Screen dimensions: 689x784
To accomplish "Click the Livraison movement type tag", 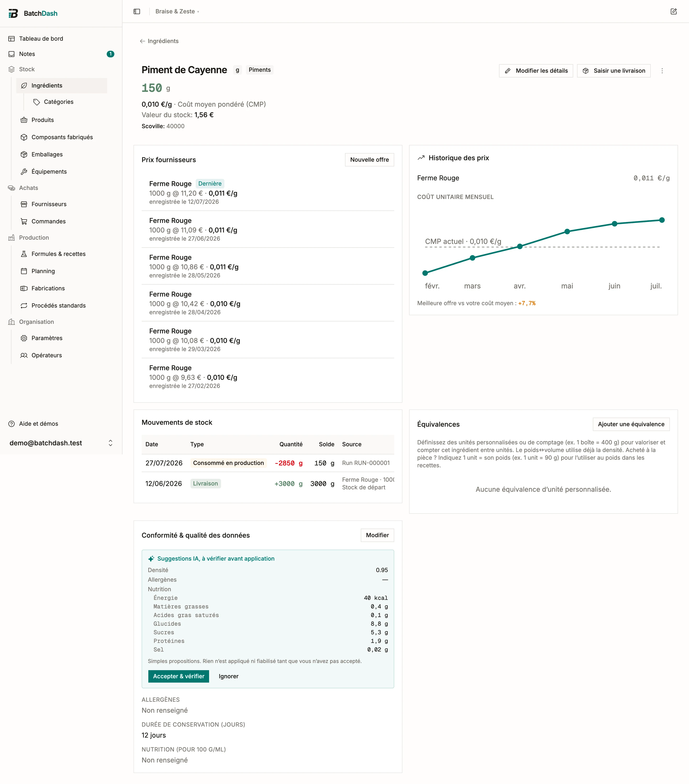I will coord(205,484).
